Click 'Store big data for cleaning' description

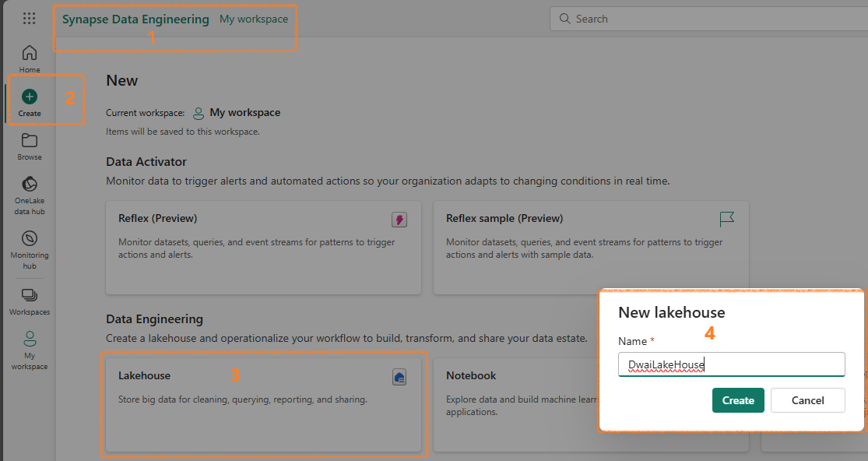pos(242,399)
